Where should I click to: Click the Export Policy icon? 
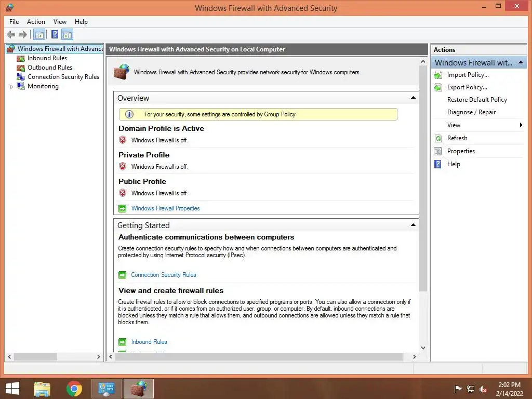tap(438, 87)
